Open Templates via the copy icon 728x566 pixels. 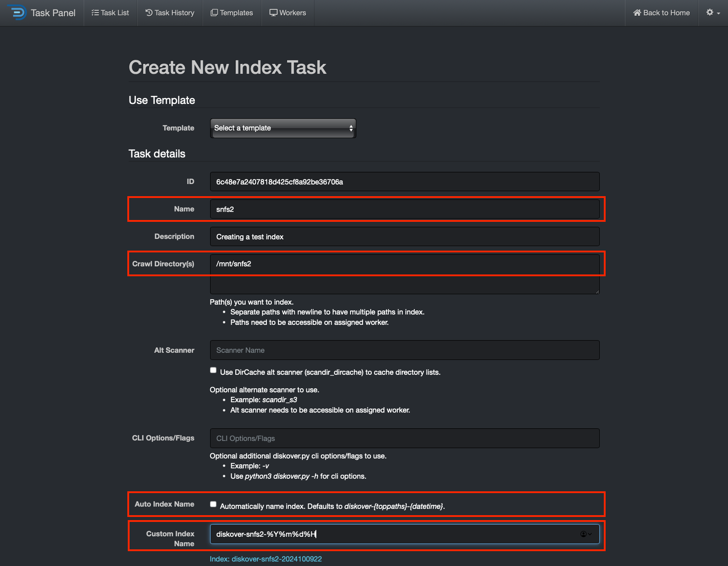click(214, 13)
